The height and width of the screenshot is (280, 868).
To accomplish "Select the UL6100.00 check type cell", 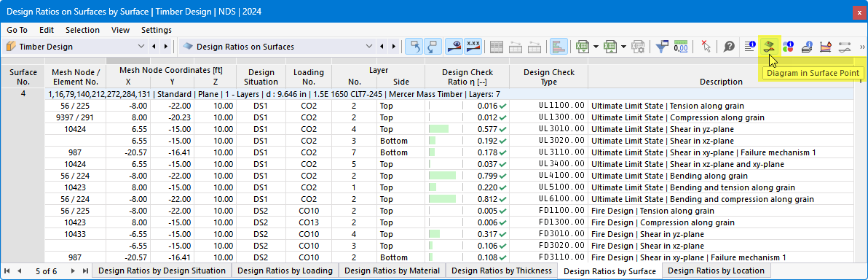I will (548, 199).
